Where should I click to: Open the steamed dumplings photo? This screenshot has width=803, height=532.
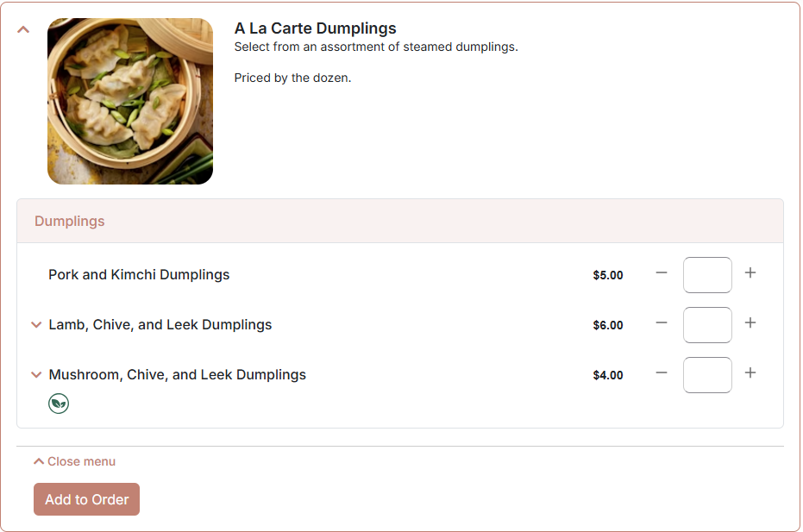coord(130,102)
